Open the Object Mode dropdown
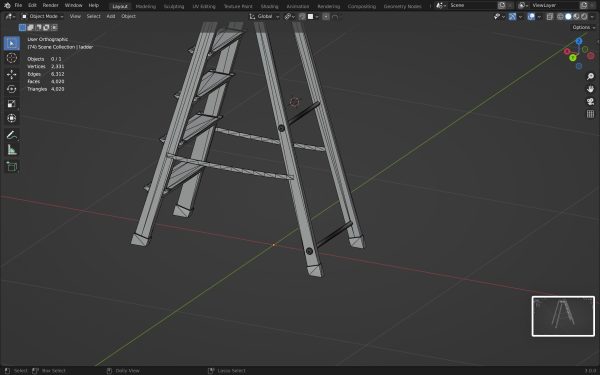This screenshot has width=600, height=375. click(x=42, y=16)
